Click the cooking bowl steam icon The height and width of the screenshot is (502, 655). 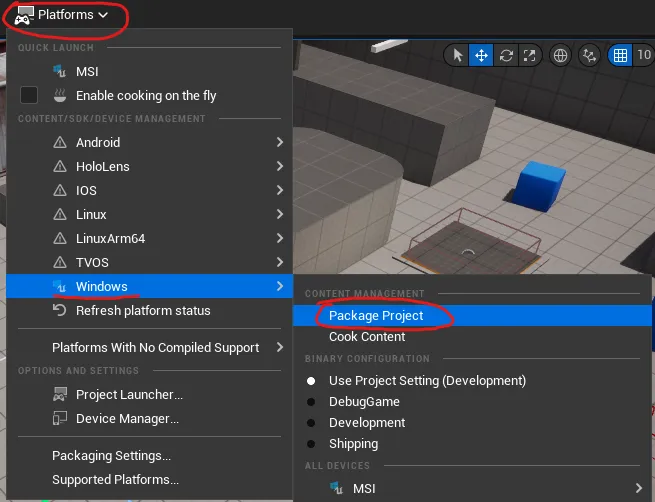click(x=60, y=95)
